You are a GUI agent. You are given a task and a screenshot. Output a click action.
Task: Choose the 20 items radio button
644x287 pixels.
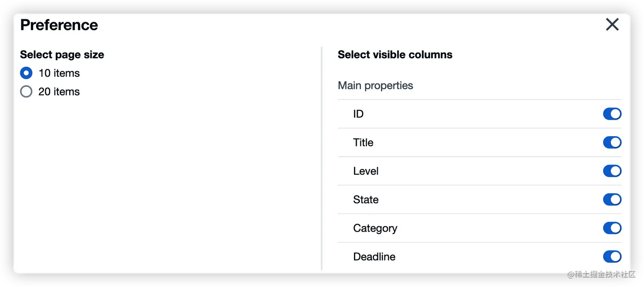click(26, 92)
